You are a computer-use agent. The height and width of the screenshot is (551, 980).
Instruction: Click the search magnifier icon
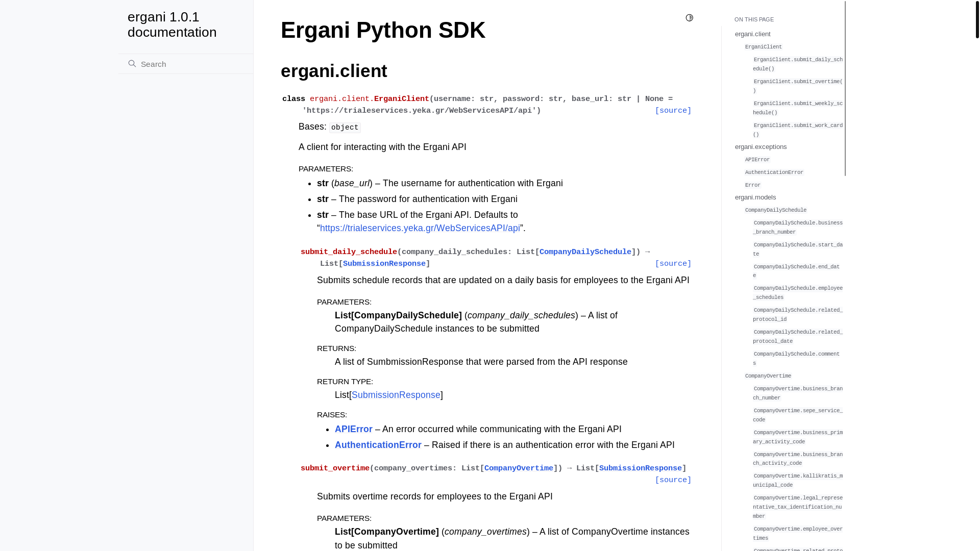coord(132,64)
